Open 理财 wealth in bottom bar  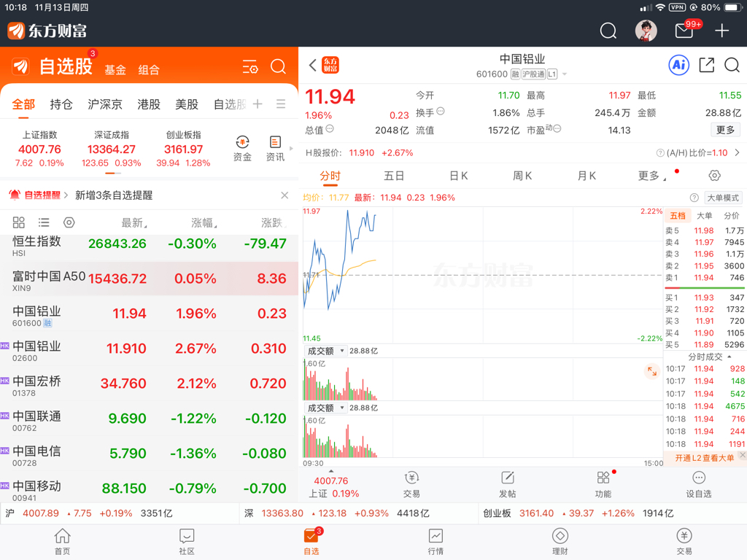560,542
